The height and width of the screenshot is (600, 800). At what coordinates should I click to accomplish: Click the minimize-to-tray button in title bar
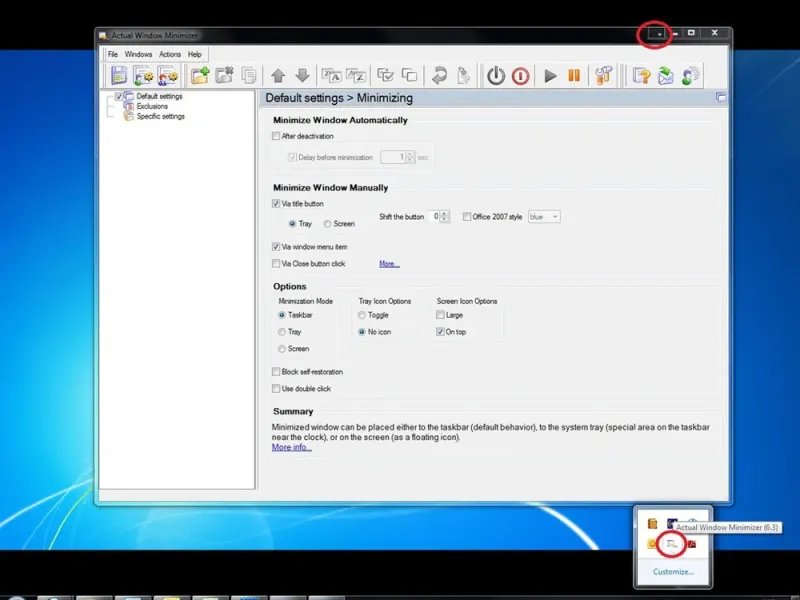[x=657, y=34]
